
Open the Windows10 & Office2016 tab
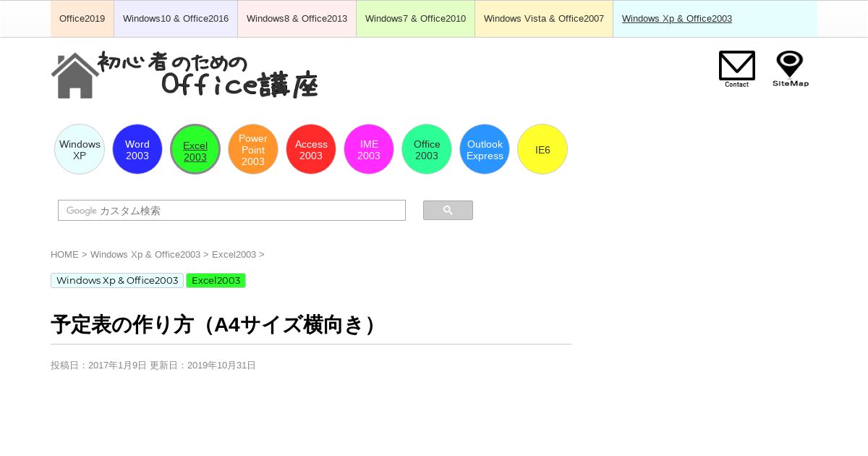pyautogui.click(x=176, y=19)
